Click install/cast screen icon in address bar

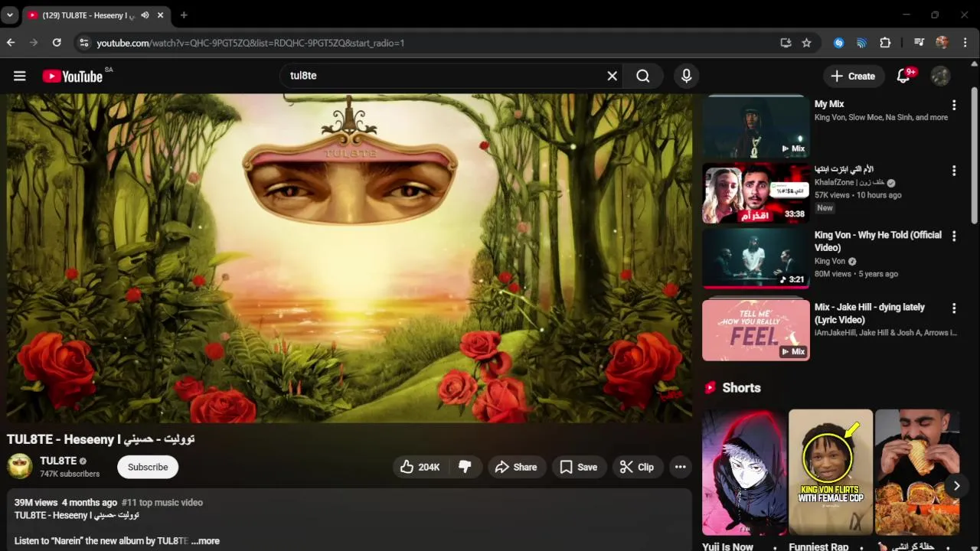tap(786, 43)
